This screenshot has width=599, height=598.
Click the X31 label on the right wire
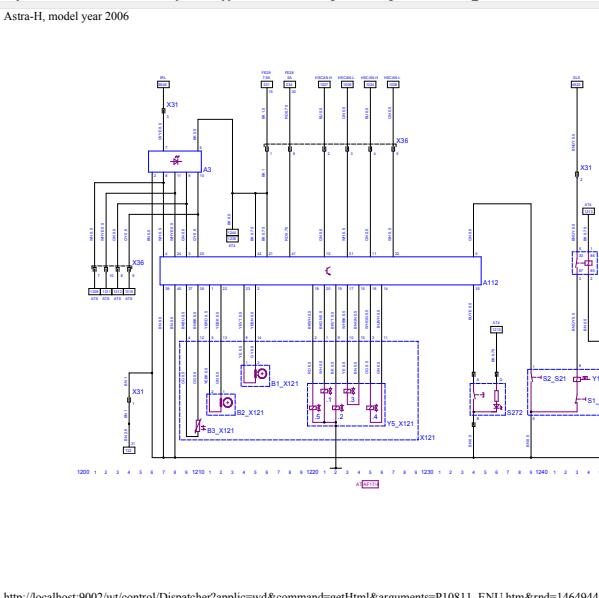click(586, 168)
